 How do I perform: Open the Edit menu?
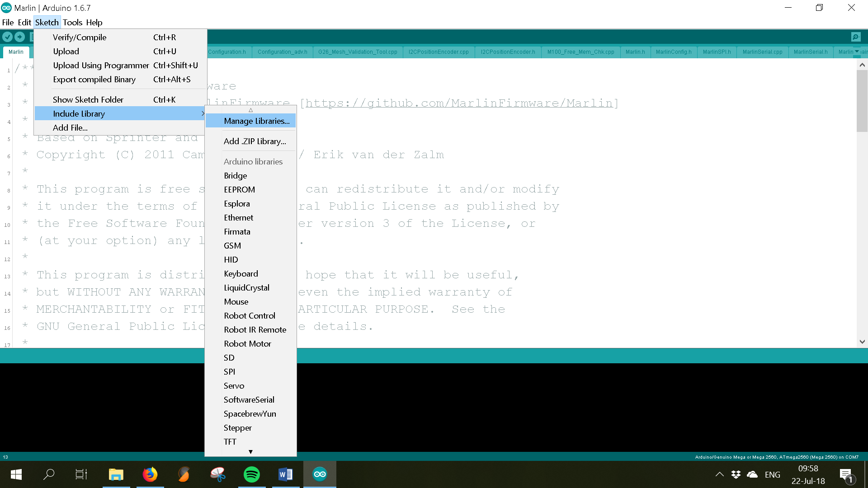tap(24, 22)
